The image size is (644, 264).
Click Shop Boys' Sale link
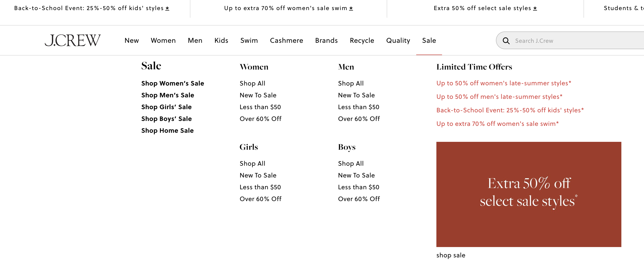pyautogui.click(x=166, y=119)
